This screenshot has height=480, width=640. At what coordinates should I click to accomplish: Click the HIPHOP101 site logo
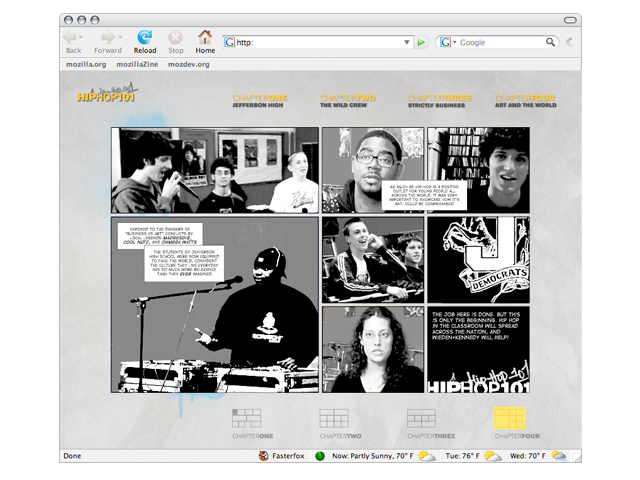click(x=106, y=94)
